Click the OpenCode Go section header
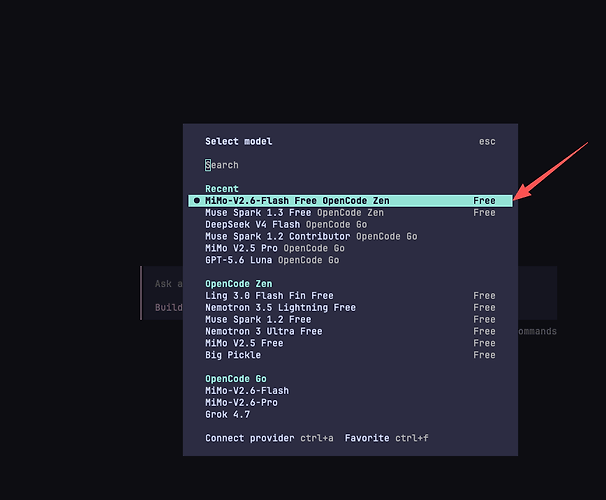606x500 pixels. click(236, 379)
